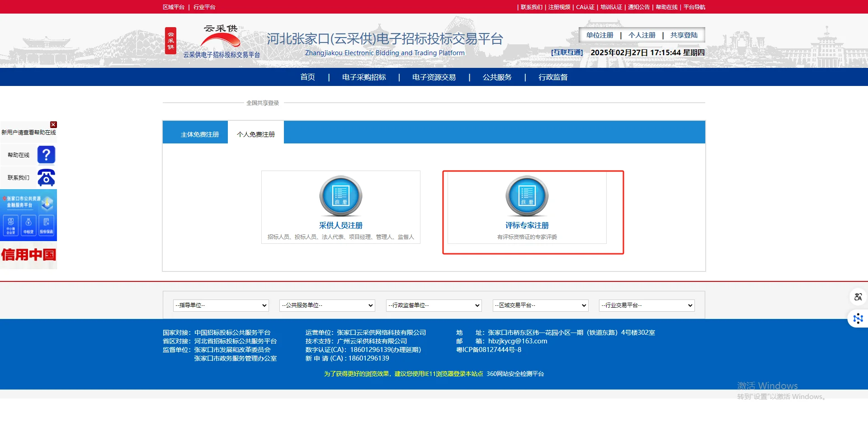The image size is (868, 423).
Task: Open the --指导单位-- dropdown
Action: pos(221,305)
